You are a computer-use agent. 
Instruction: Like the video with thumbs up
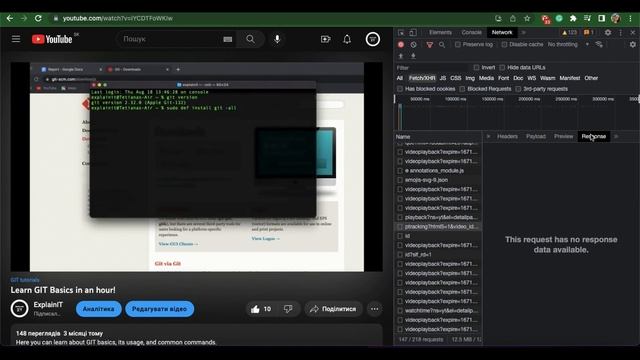(x=261, y=309)
